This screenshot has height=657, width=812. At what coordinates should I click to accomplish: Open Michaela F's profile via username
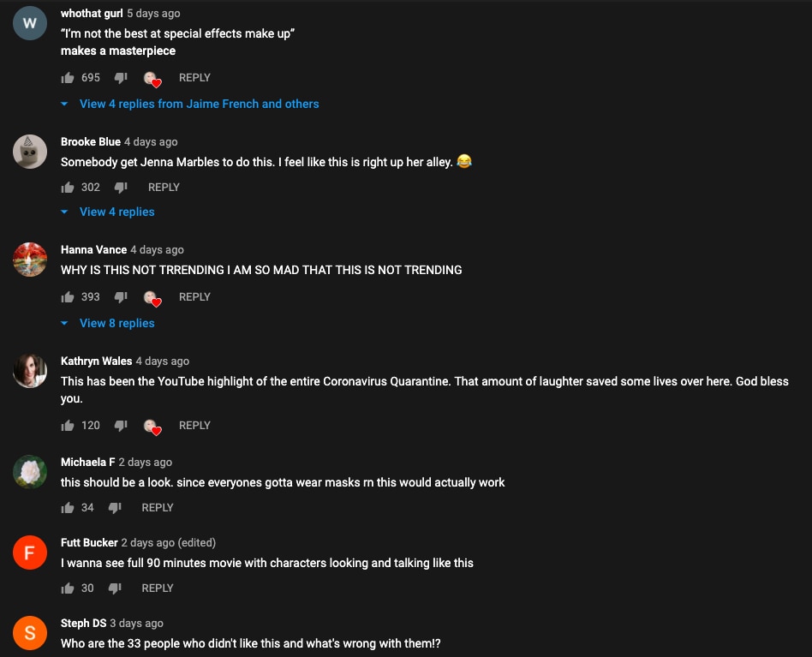87,463
